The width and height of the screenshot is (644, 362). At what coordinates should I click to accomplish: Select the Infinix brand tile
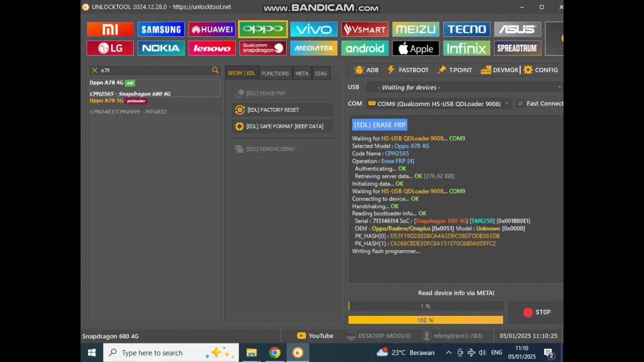pyautogui.click(x=466, y=48)
